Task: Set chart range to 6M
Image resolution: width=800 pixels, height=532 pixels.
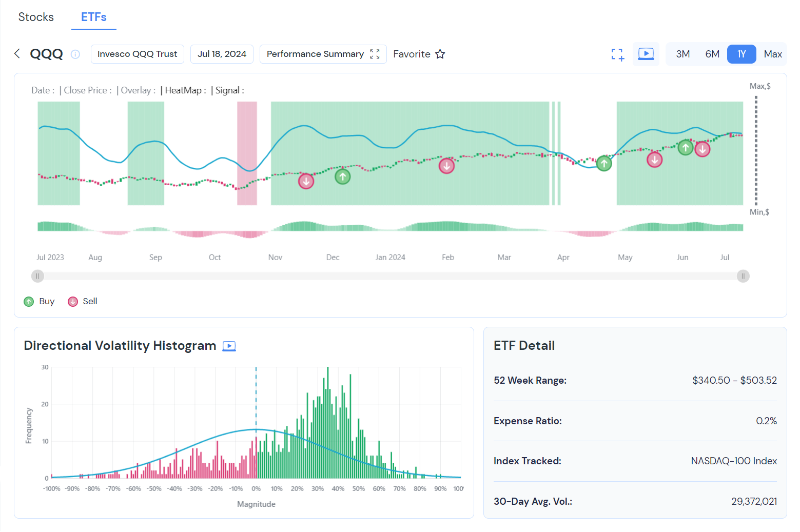Action: tap(712, 54)
